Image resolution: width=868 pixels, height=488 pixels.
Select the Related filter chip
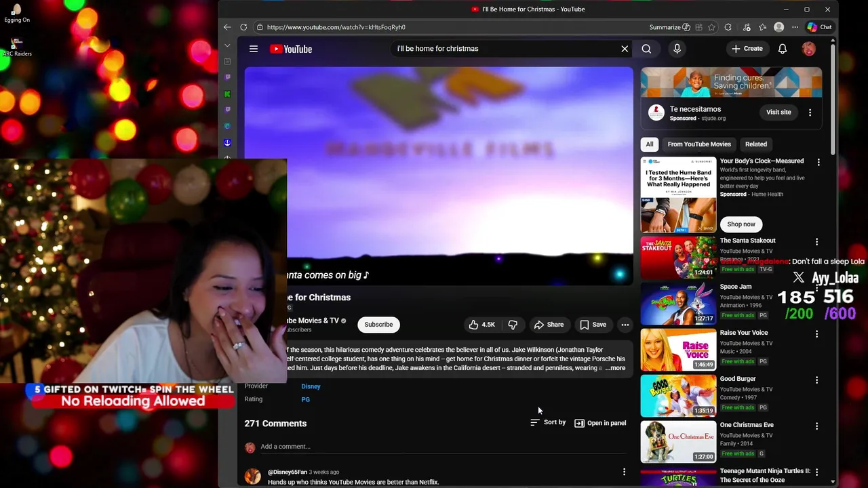756,144
